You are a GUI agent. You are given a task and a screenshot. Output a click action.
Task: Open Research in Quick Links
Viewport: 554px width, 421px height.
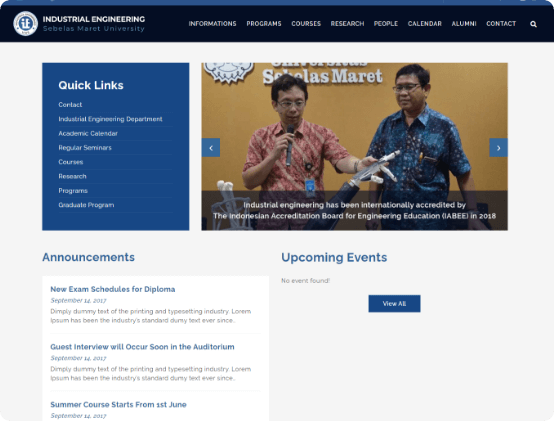coord(72,176)
